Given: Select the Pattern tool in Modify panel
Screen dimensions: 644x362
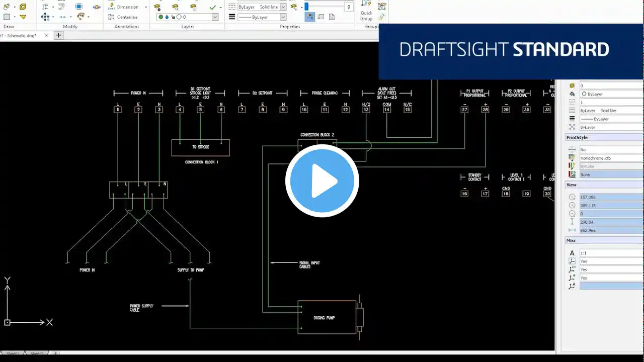Looking at the screenshot, I should pos(45,17).
